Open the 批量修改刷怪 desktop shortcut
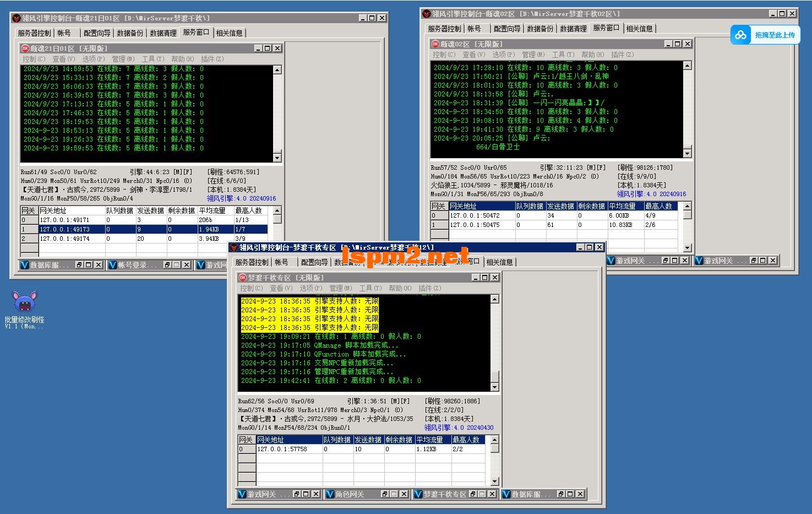 [x=24, y=302]
